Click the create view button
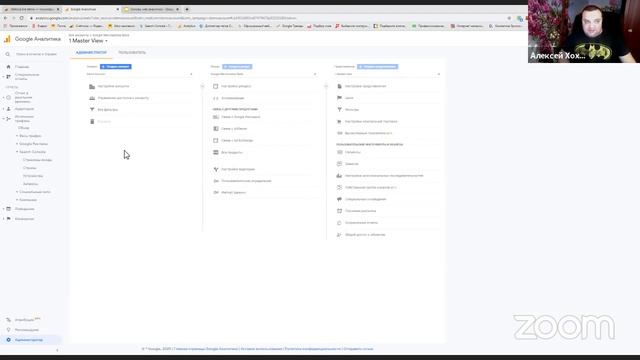 [x=378, y=67]
